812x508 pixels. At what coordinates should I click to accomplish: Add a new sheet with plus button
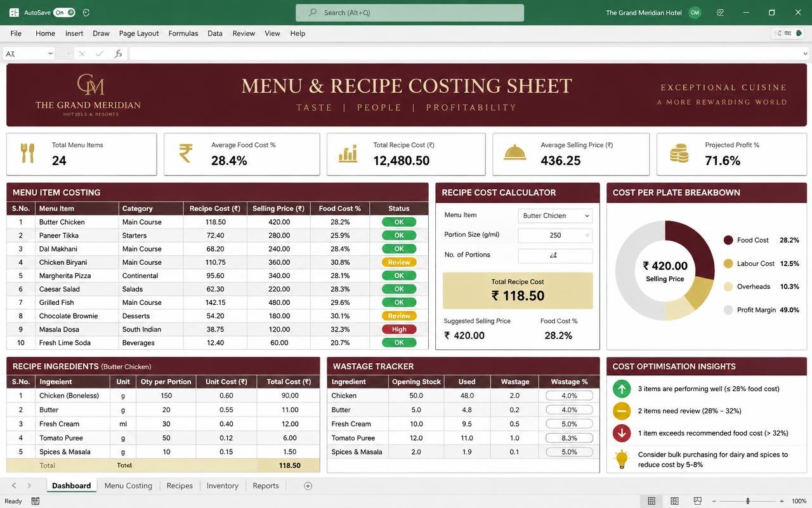(x=308, y=486)
